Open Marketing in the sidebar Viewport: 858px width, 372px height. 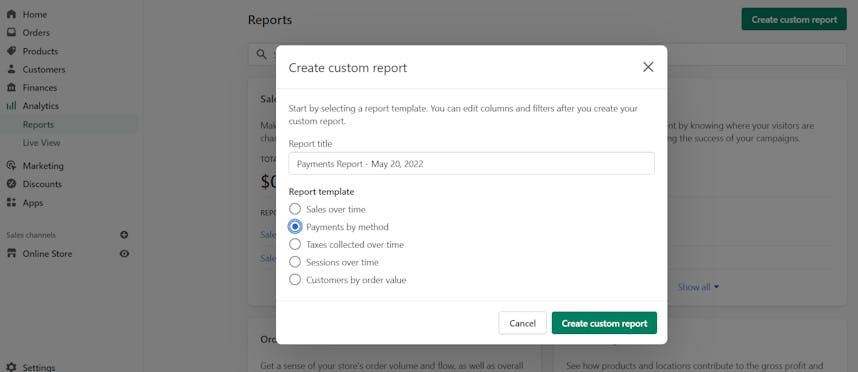(x=43, y=165)
